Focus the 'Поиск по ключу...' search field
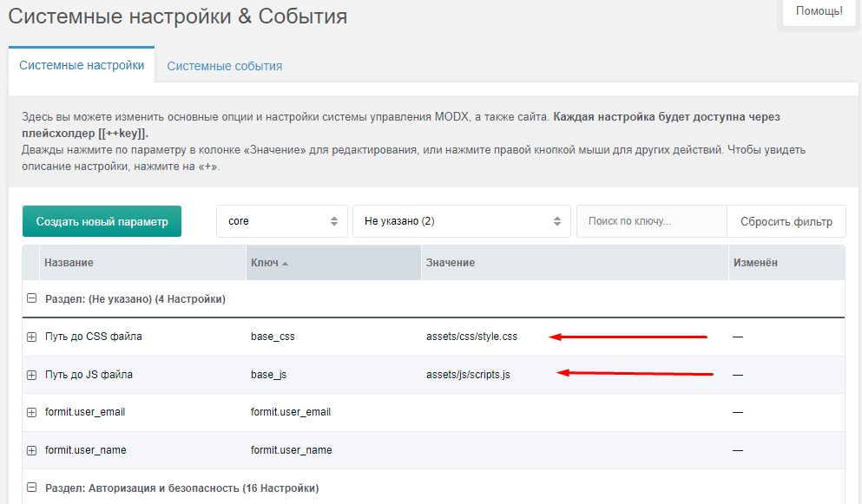The image size is (862, 504). [651, 221]
